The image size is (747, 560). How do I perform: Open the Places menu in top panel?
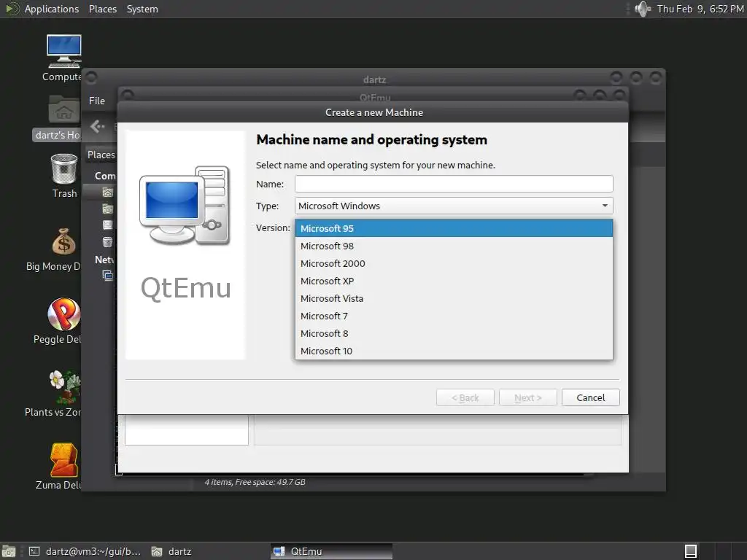[102, 9]
